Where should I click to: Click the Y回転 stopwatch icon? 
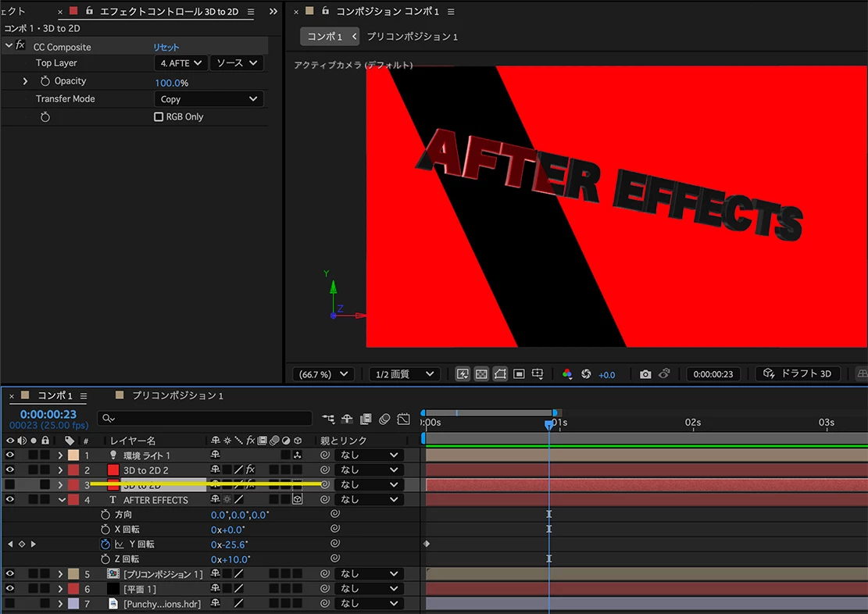105,544
